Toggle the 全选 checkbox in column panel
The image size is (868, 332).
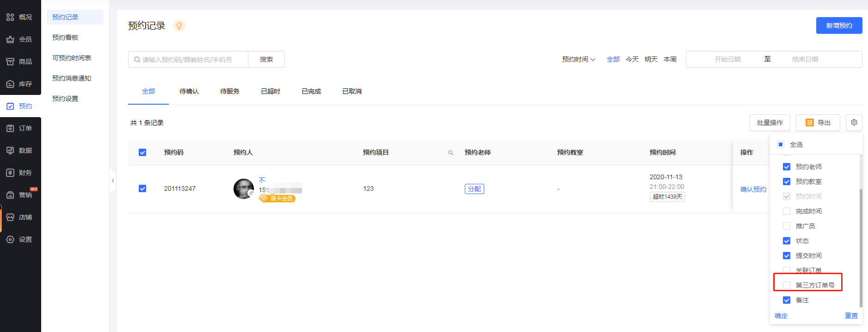click(781, 144)
